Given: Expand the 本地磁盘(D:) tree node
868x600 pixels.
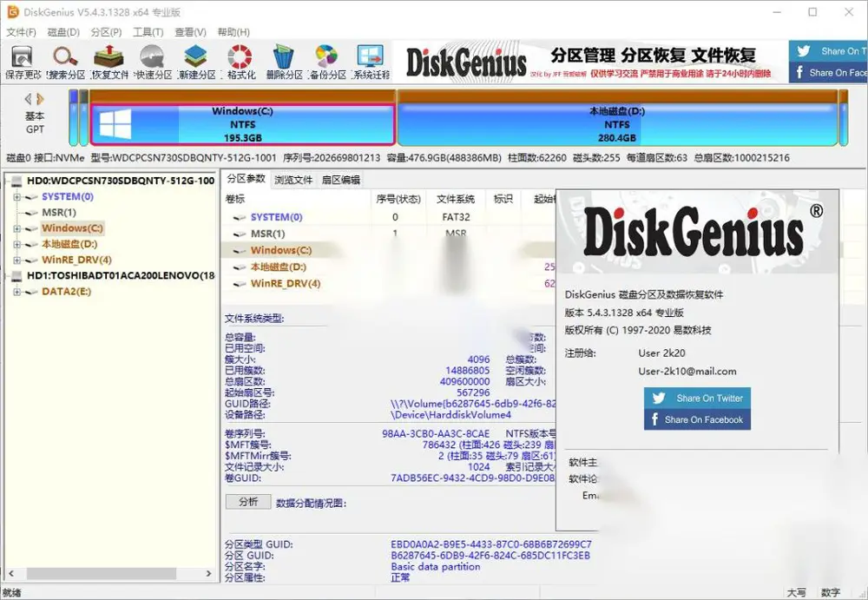Looking at the screenshot, I should click(17, 244).
